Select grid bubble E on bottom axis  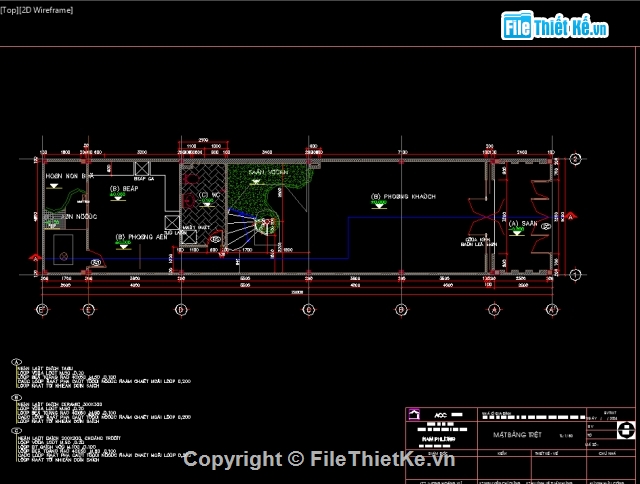(x=89, y=310)
